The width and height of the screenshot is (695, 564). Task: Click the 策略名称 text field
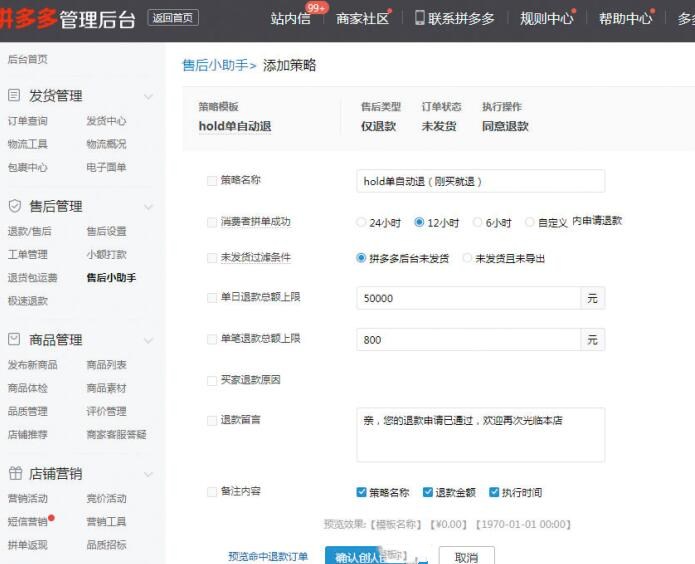(x=480, y=181)
